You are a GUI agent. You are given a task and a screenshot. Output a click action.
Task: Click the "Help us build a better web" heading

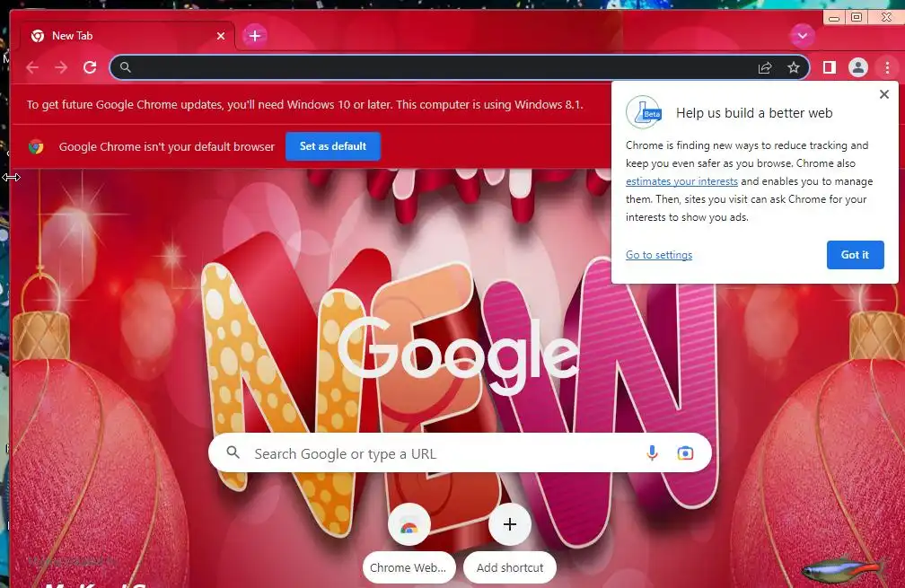754,113
